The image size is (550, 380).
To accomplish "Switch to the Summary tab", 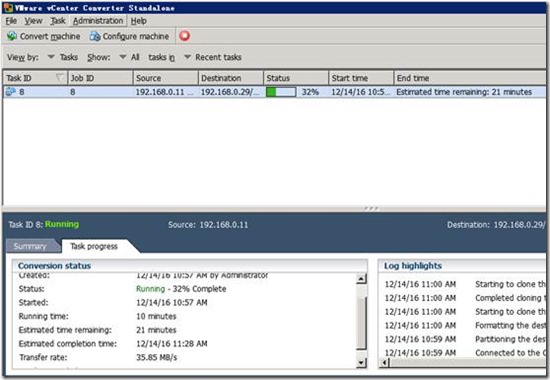I will (x=30, y=246).
